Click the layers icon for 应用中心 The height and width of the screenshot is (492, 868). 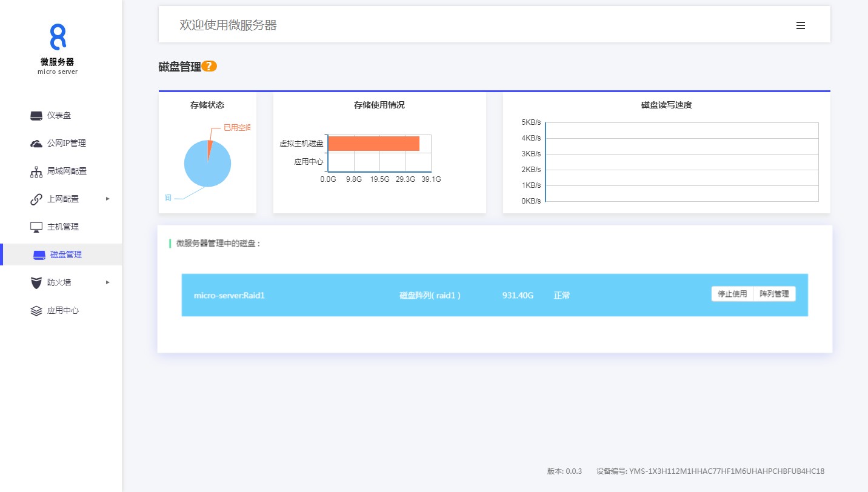click(x=36, y=311)
